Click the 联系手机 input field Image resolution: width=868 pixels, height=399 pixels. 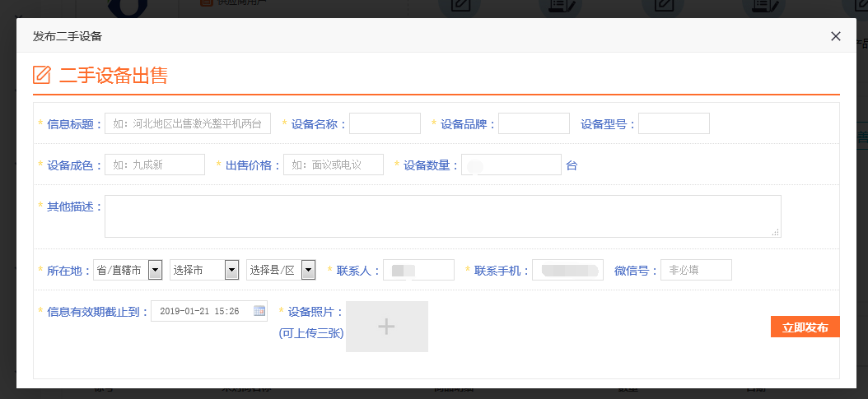pyautogui.click(x=567, y=270)
